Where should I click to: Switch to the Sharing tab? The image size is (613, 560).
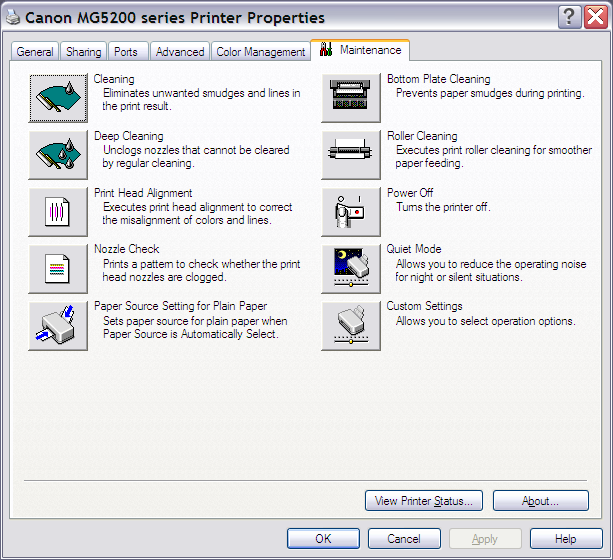click(83, 52)
